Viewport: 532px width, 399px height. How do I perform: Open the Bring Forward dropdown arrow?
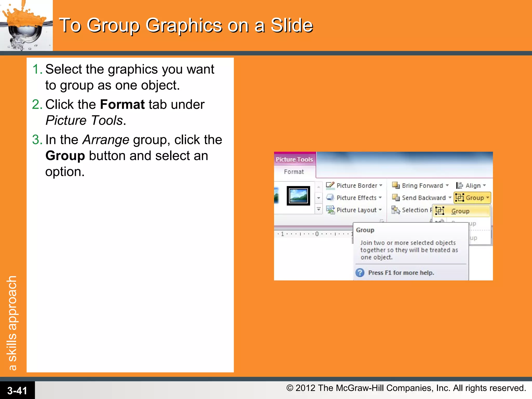click(447, 185)
